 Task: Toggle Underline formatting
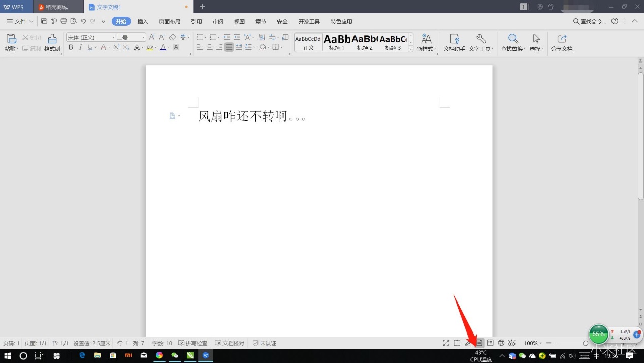click(90, 47)
